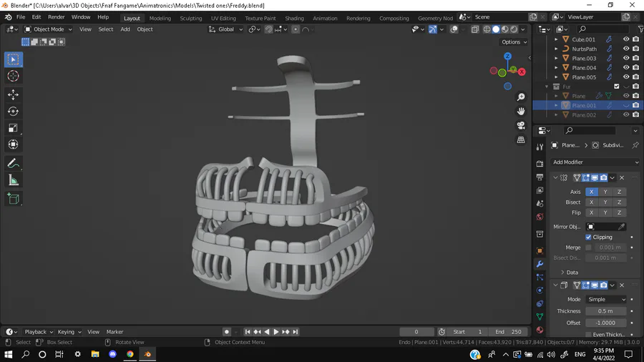Open the Modifier properties wrench tab
Image resolution: width=644 pixels, height=362 pixels.
point(540,264)
